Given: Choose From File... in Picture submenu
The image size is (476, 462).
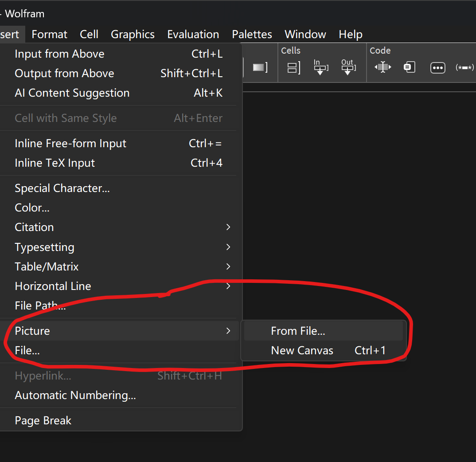Looking at the screenshot, I should click(x=298, y=331).
